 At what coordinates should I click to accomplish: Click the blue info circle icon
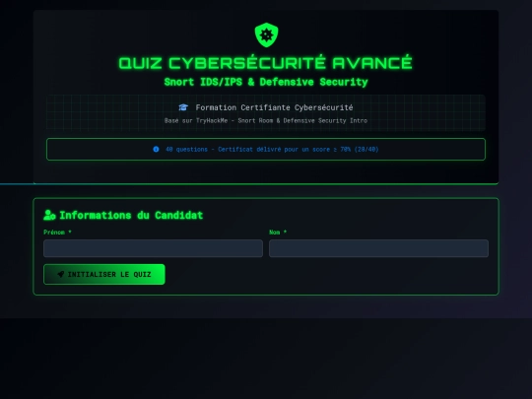pyautogui.click(x=156, y=150)
